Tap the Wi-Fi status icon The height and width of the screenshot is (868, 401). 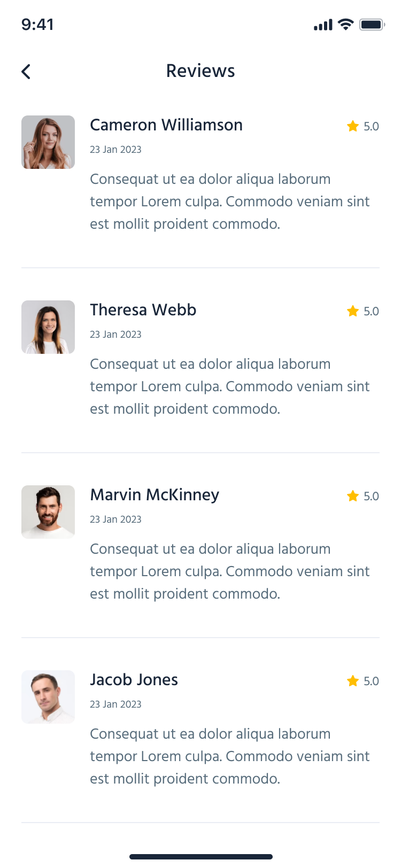[x=346, y=25]
